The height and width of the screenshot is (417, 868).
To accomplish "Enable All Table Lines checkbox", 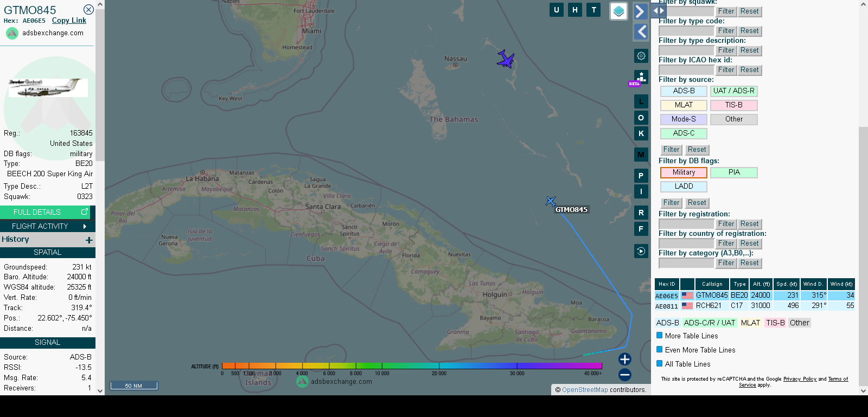I will tap(660, 364).
